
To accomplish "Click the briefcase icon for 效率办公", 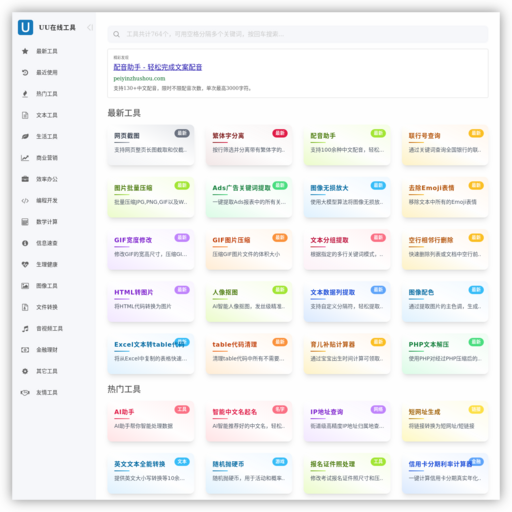I will coord(25,179).
